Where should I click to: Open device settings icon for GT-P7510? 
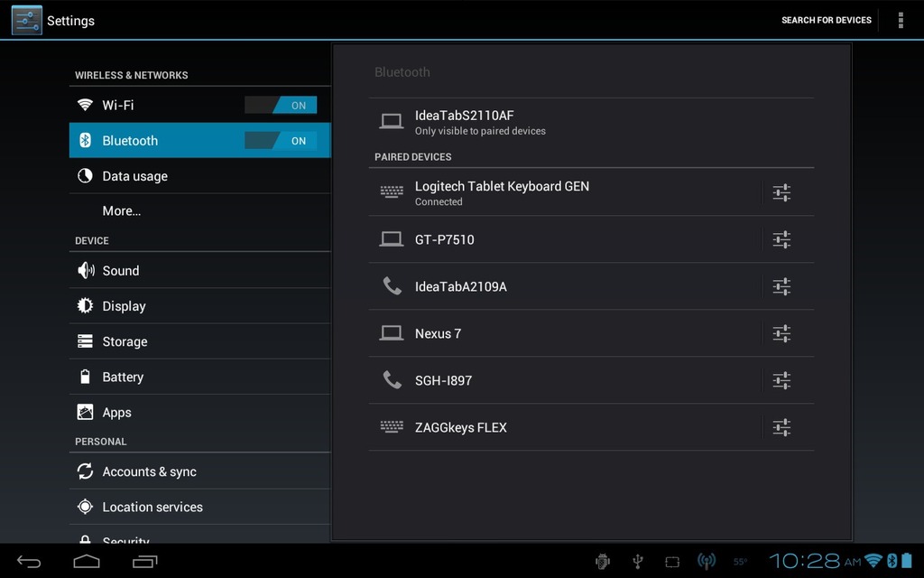781,239
